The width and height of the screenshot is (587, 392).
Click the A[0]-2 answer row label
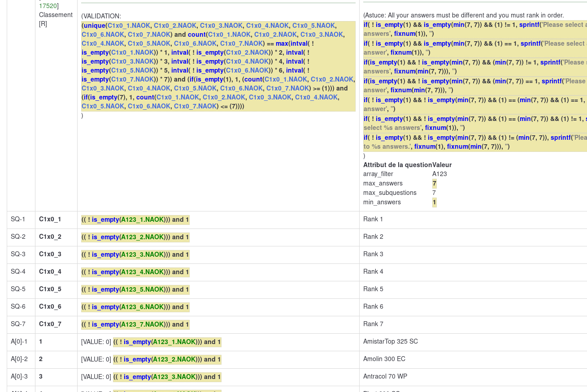point(19,359)
